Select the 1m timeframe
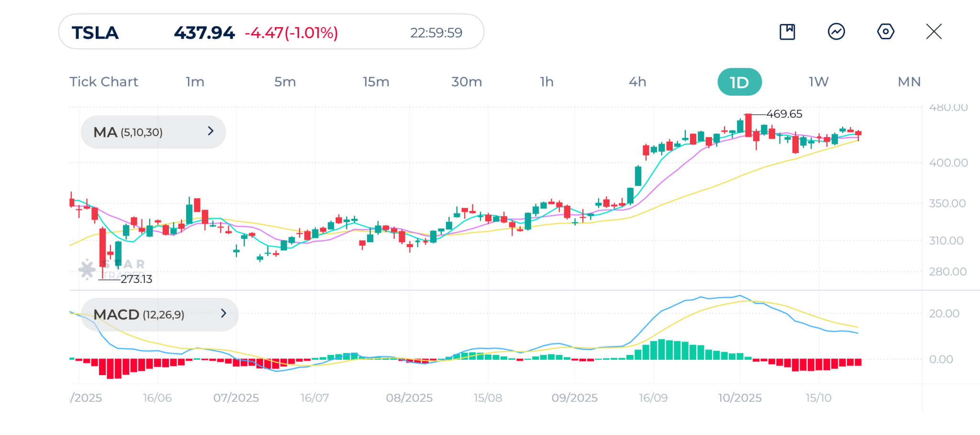The width and height of the screenshot is (980, 435). 195,82
